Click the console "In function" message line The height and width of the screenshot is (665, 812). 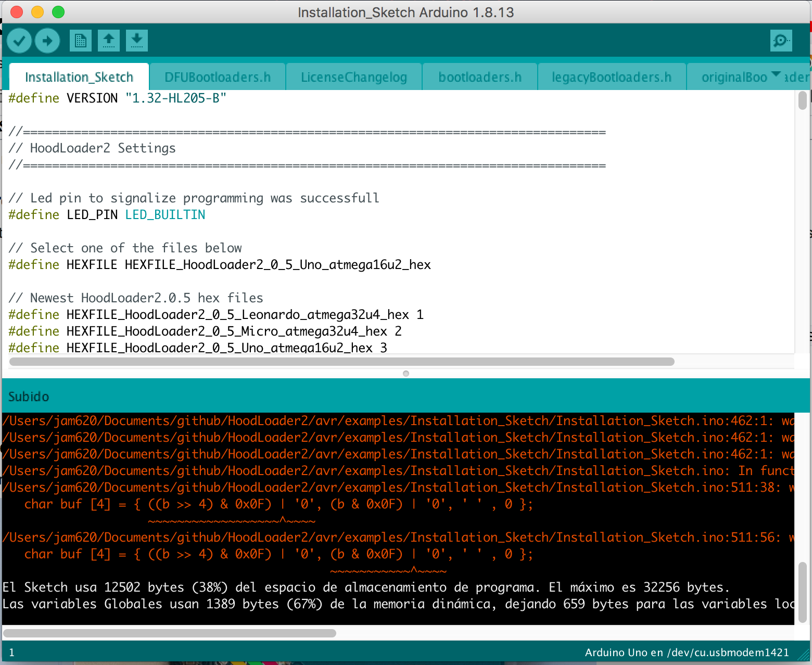tap(398, 471)
